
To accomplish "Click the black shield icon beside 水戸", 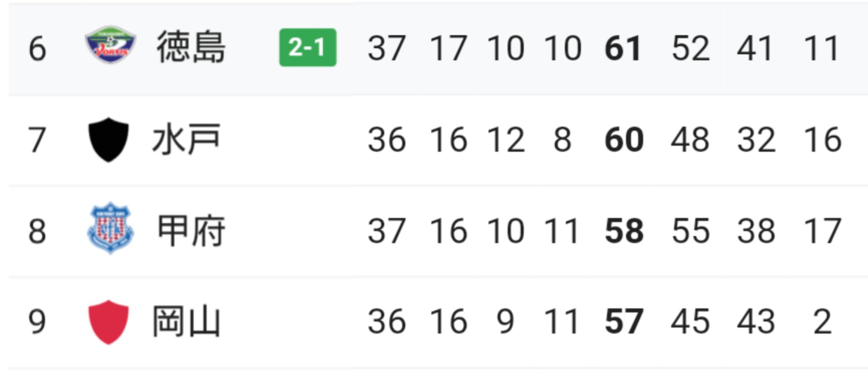I will (x=108, y=140).
